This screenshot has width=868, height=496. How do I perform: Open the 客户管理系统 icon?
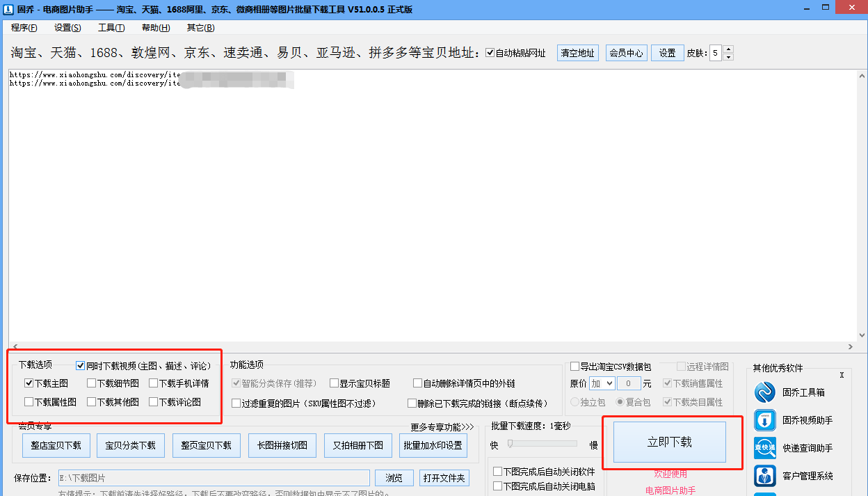click(765, 476)
